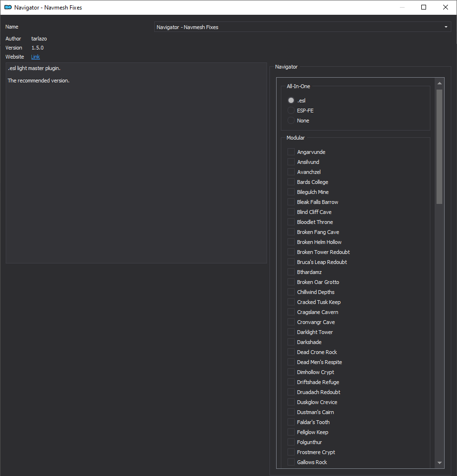Toggle Bilegulch Mine checkbox
The image size is (457, 476).
pos(291,192)
